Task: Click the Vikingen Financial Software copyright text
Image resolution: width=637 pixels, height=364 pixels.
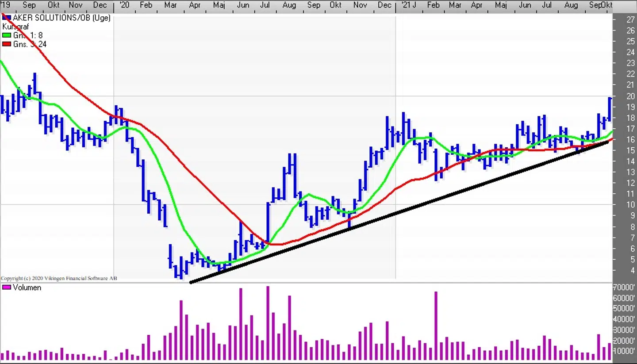Action: point(59,279)
